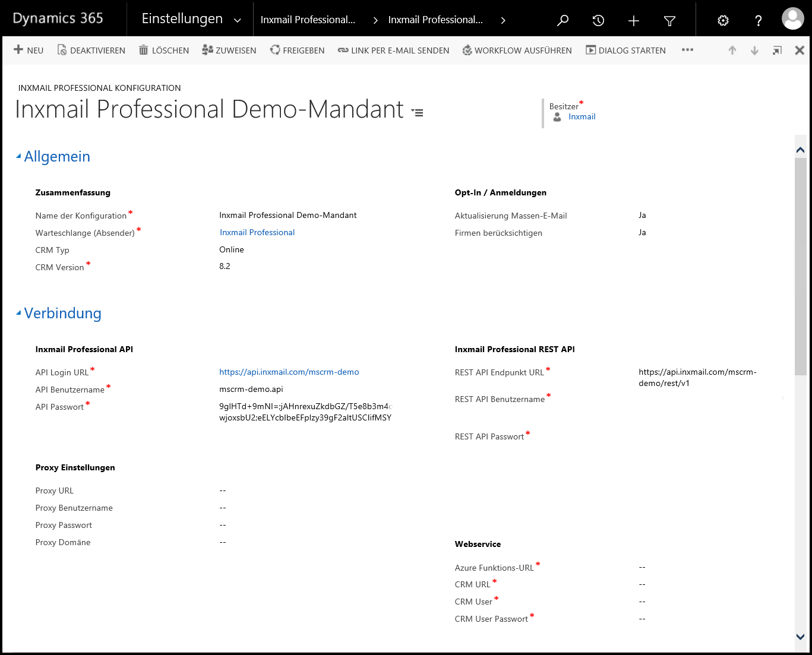
Task: Open first Inxmail Professional breadcrumb
Action: [x=308, y=20]
